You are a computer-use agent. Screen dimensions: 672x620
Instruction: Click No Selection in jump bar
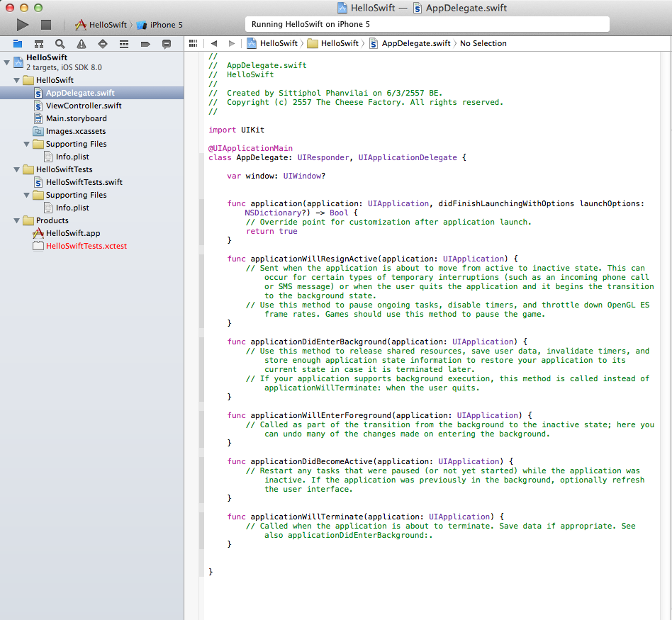point(483,43)
